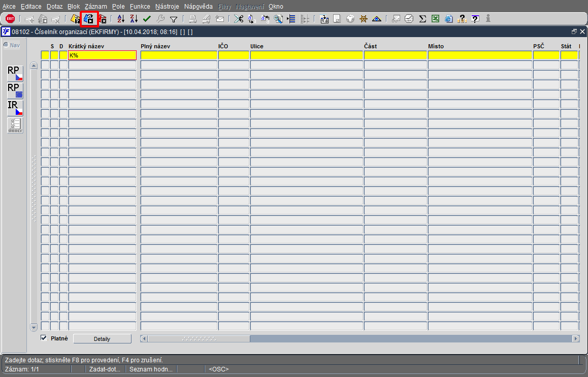Click the horizontal scrollbar right arrow

[x=576, y=339]
